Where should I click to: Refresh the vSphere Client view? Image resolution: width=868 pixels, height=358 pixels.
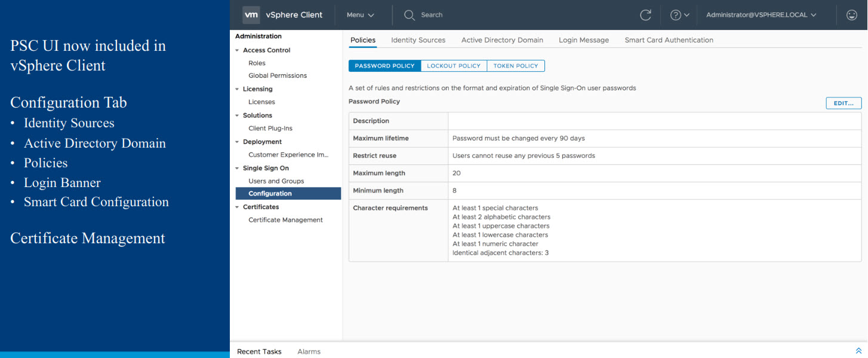(x=645, y=15)
